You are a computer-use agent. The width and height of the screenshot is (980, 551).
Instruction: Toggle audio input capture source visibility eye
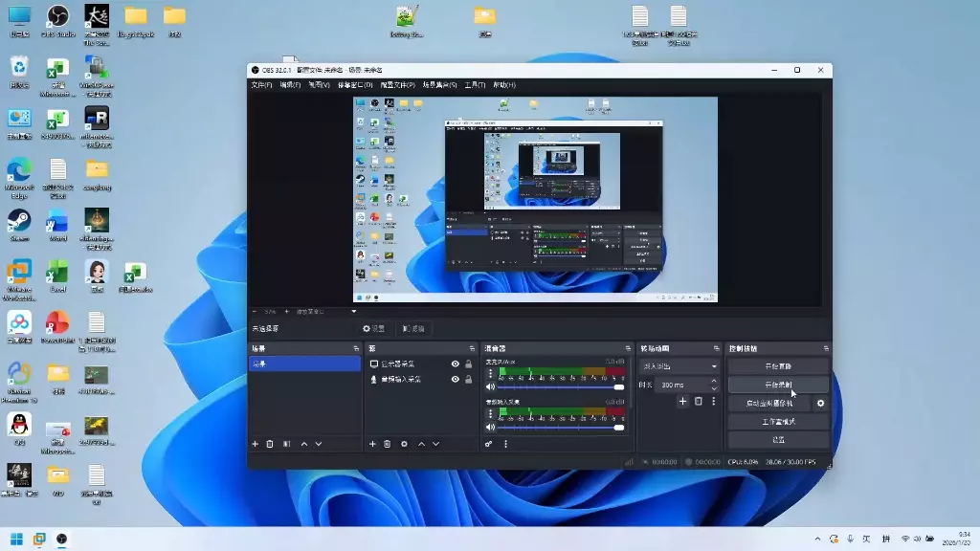[x=455, y=379]
